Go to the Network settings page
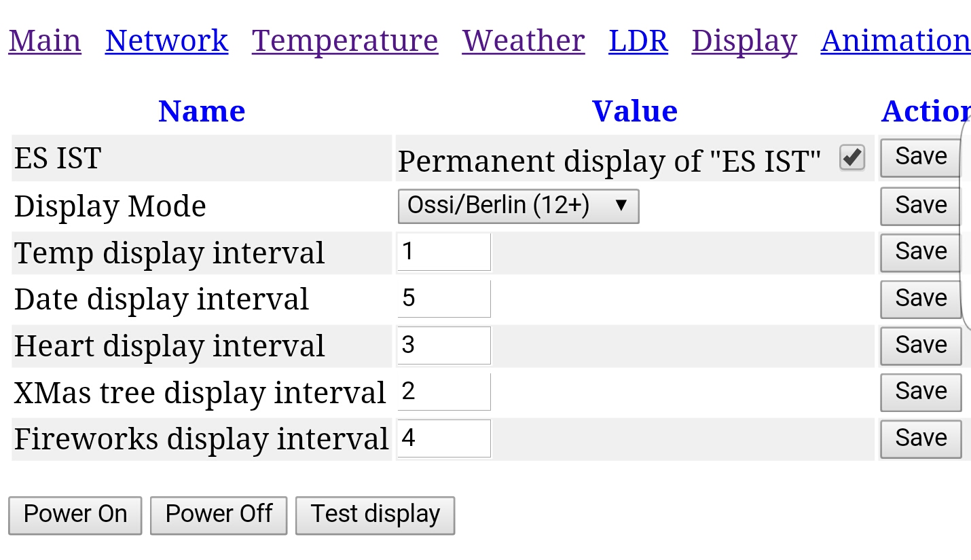This screenshot has height=560, width=971. (166, 41)
